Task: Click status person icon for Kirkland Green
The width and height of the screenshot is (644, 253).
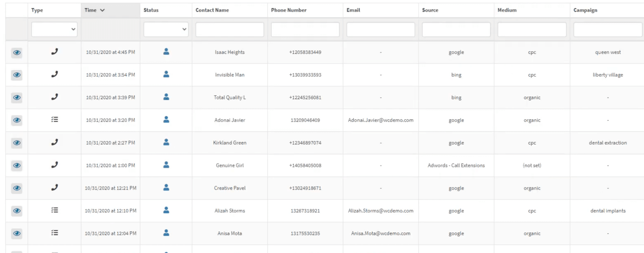Action: pos(166,142)
